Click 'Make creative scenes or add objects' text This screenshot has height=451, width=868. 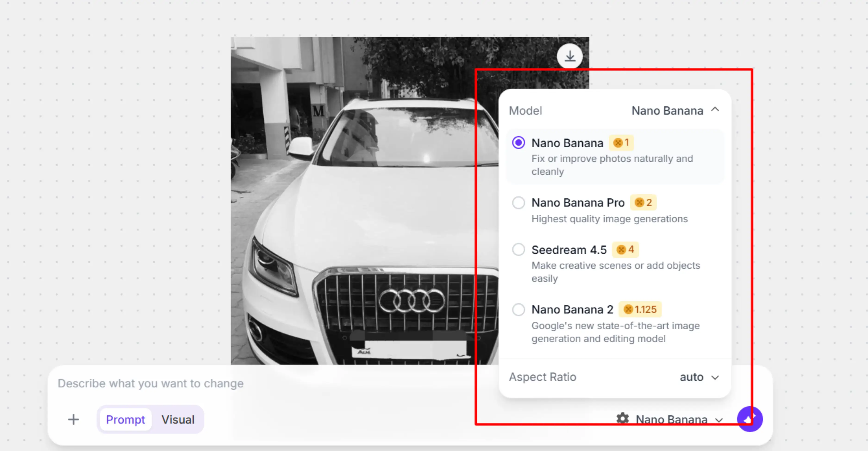616,272
